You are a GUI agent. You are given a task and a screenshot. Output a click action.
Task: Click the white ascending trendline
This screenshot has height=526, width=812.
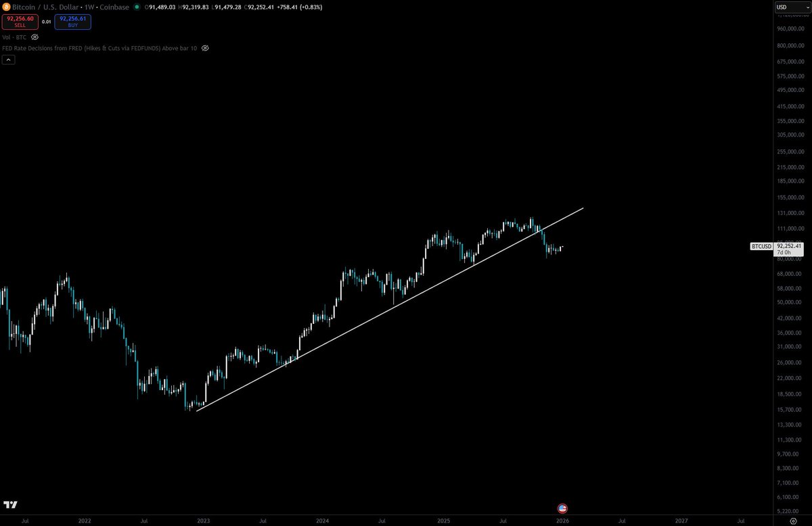click(x=389, y=309)
